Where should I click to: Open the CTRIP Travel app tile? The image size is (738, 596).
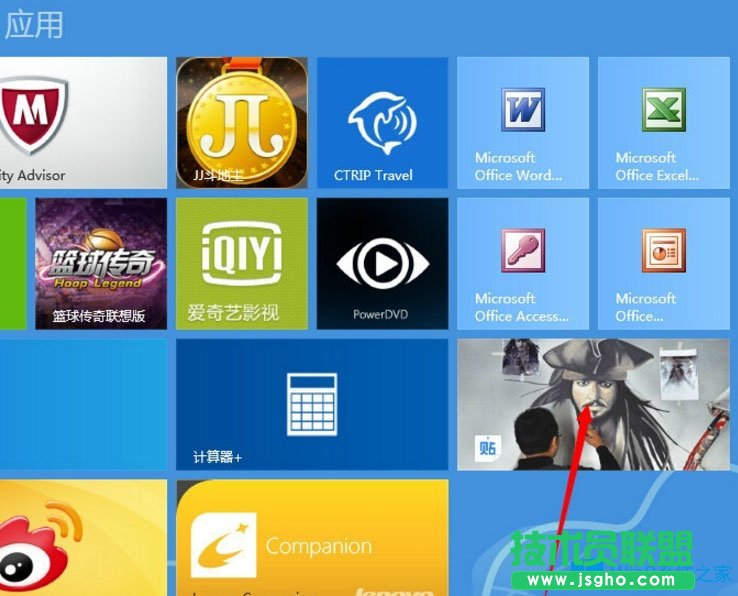[x=383, y=123]
